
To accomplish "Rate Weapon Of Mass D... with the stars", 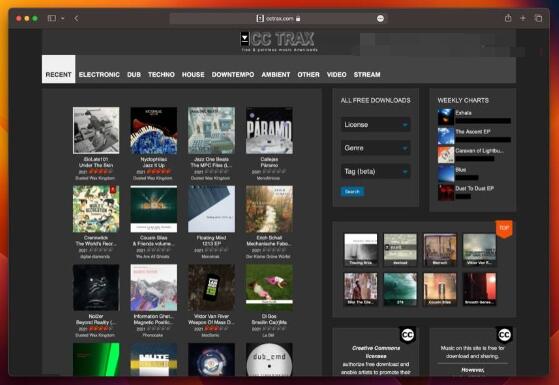I will point(216,329).
